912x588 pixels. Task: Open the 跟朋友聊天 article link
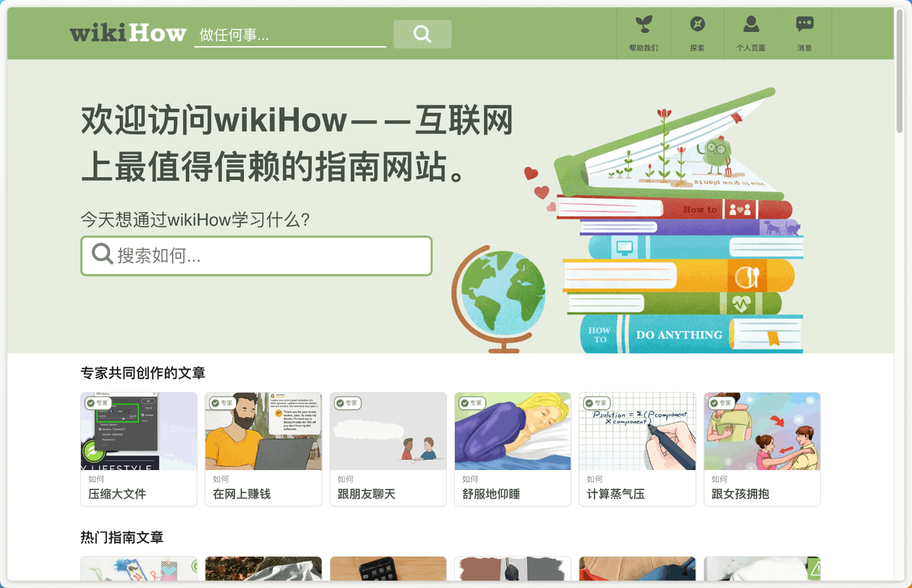click(365, 494)
